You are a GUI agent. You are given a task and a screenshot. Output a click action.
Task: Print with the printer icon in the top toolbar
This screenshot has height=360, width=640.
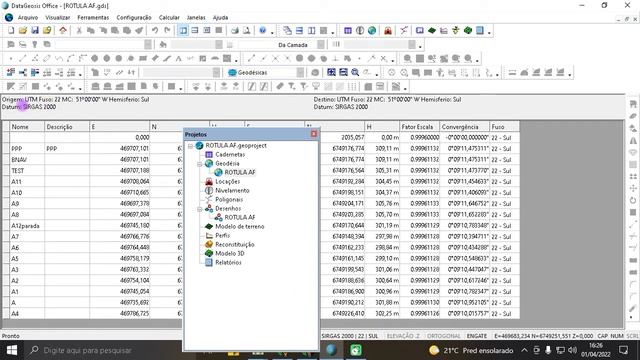coord(235,31)
